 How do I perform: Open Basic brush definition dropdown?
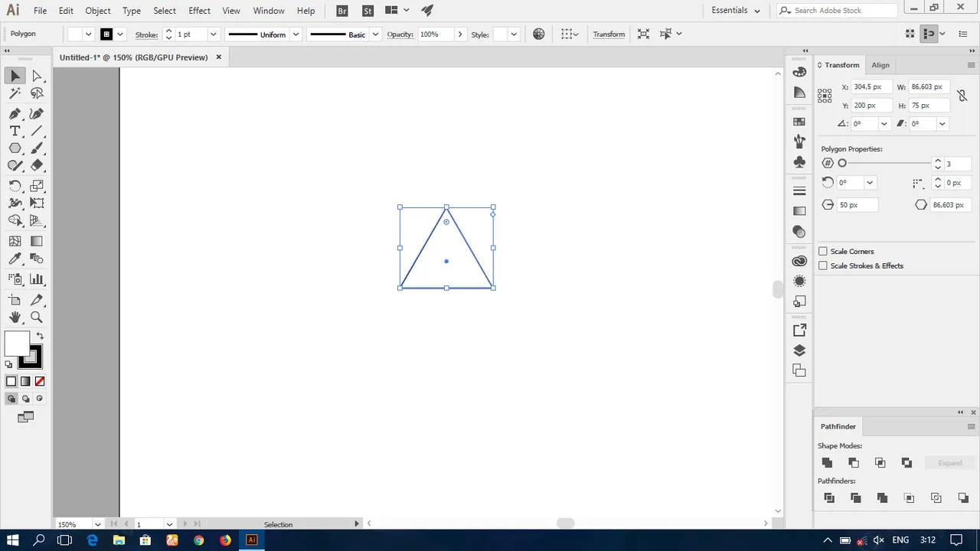tap(375, 34)
